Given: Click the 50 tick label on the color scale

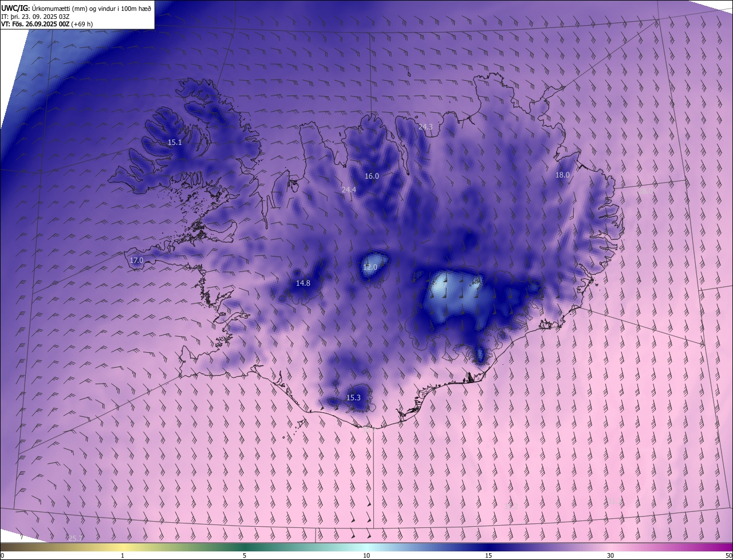Looking at the screenshot, I should coord(728,555).
